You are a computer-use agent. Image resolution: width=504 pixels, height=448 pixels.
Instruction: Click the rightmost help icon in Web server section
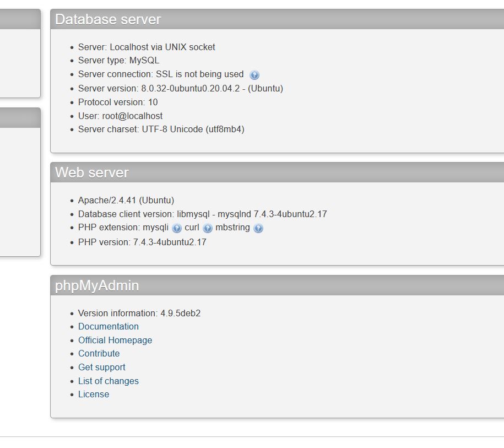[x=258, y=228]
